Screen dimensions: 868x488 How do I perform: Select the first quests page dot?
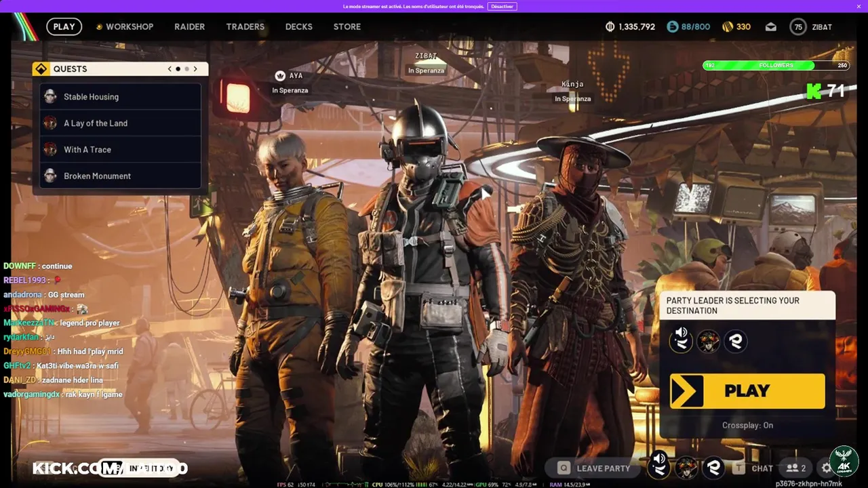point(178,69)
